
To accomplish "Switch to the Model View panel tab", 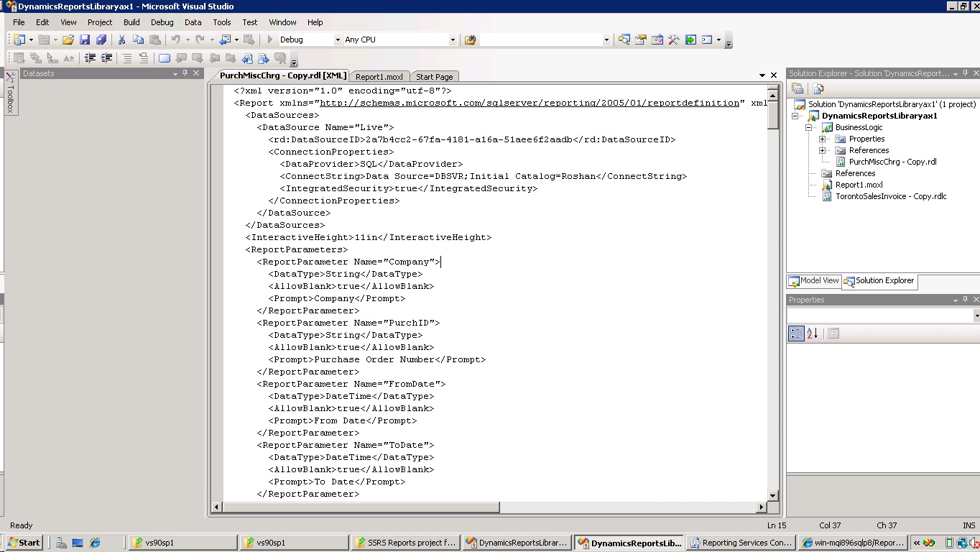I will pyautogui.click(x=813, y=281).
